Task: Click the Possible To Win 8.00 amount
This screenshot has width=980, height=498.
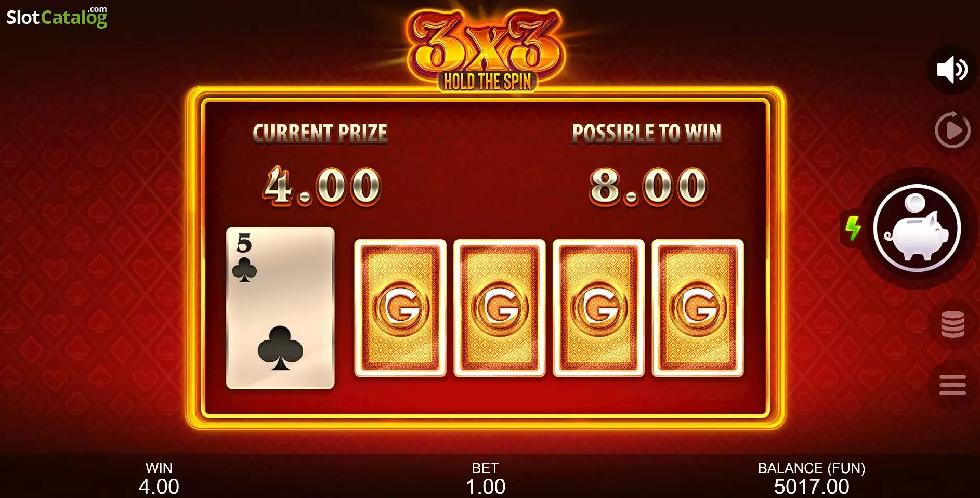Action: [648, 186]
